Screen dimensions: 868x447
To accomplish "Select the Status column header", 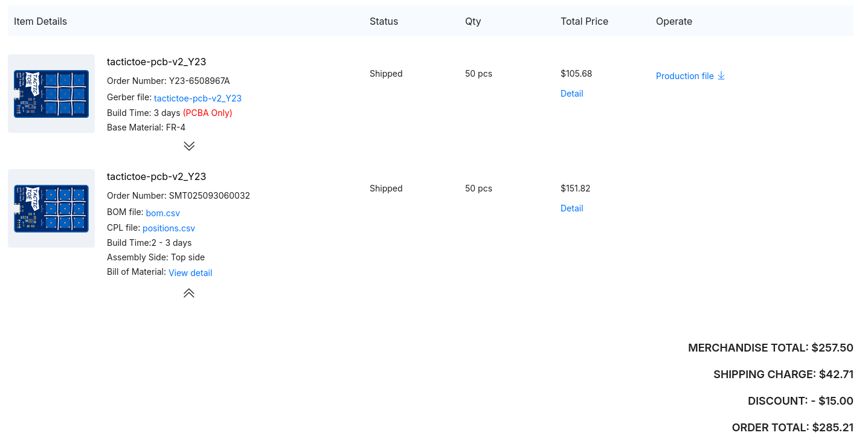I will [x=384, y=21].
